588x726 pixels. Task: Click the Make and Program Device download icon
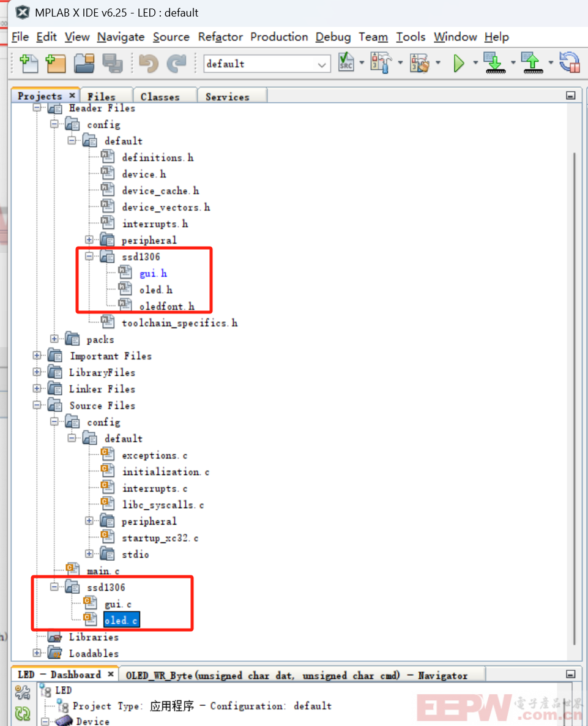tap(494, 62)
